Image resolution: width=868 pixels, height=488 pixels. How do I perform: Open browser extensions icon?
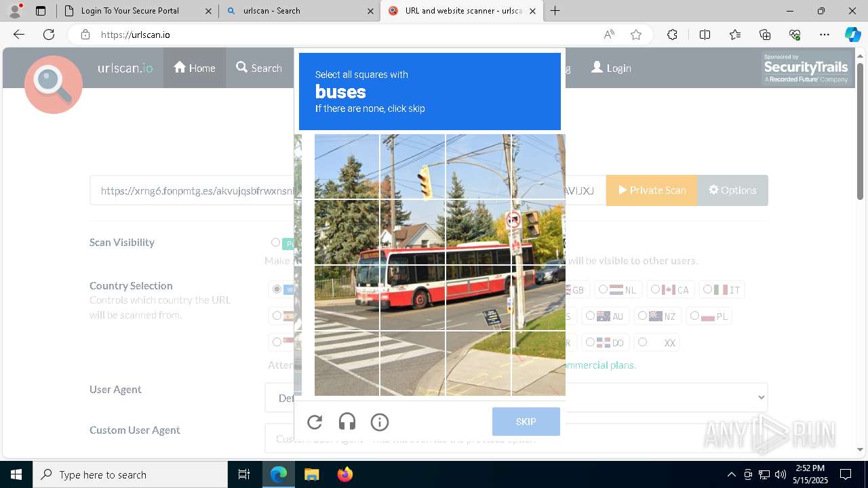(x=672, y=35)
